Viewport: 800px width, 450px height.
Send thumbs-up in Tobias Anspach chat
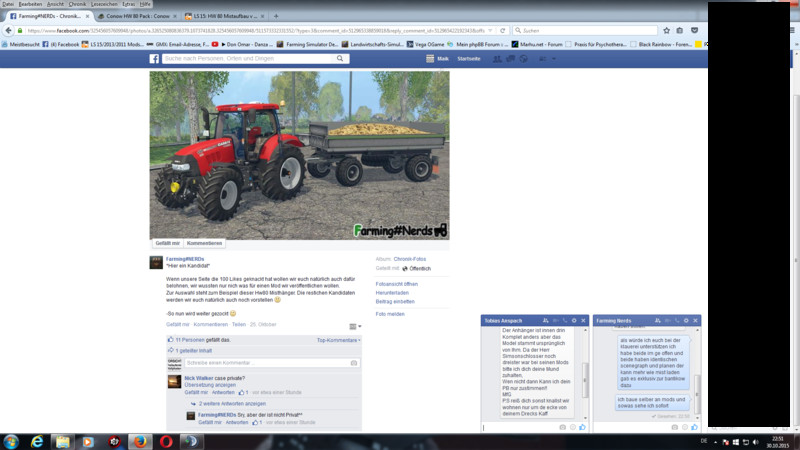point(582,427)
